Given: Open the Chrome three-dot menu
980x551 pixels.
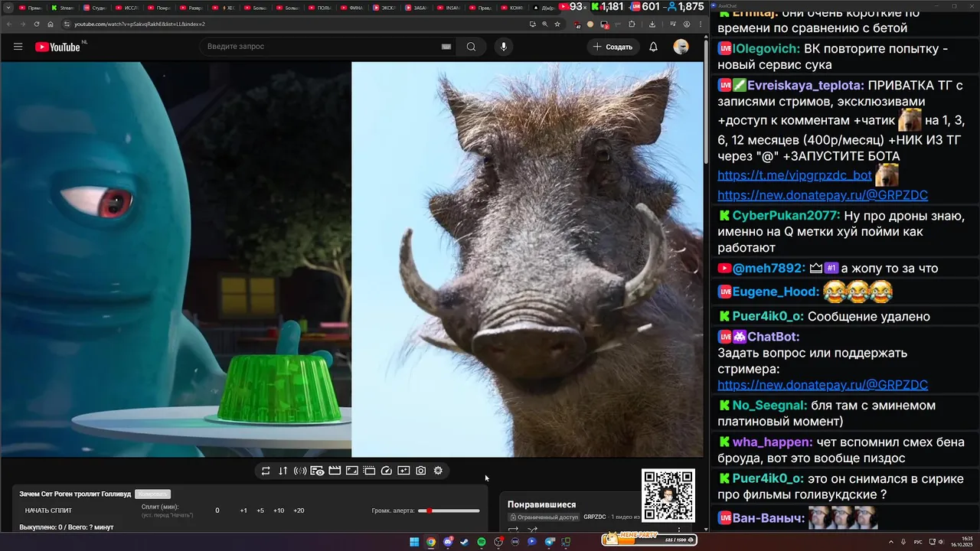Looking at the screenshot, I should coord(700,24).
